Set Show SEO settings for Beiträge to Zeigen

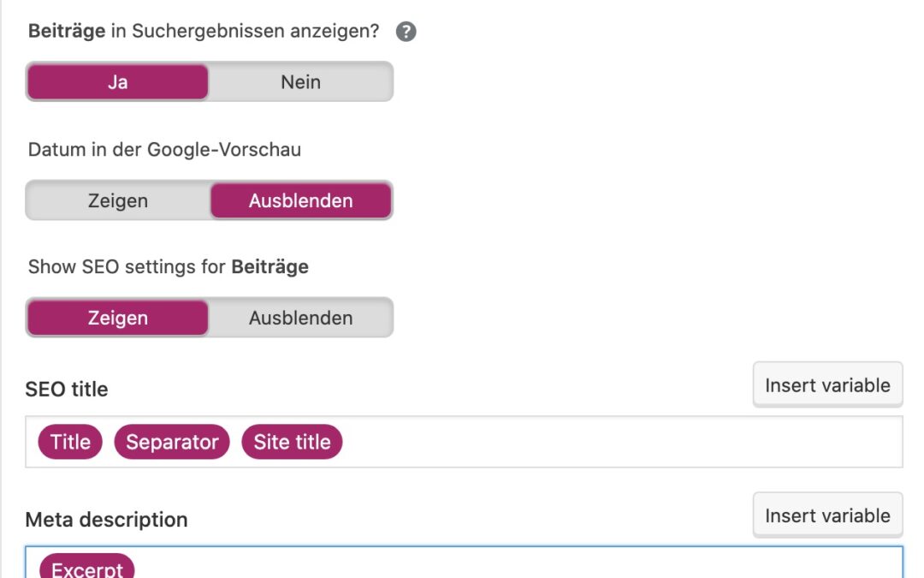118,318
